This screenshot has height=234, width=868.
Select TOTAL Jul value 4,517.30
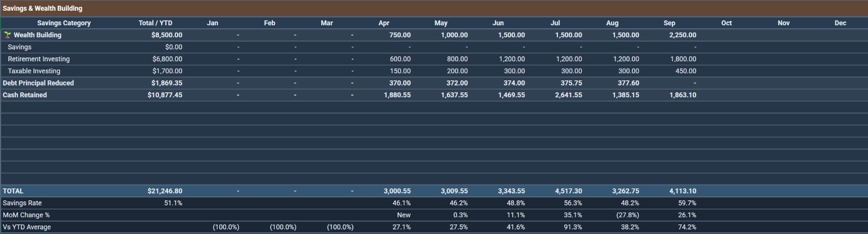point(569,191)
